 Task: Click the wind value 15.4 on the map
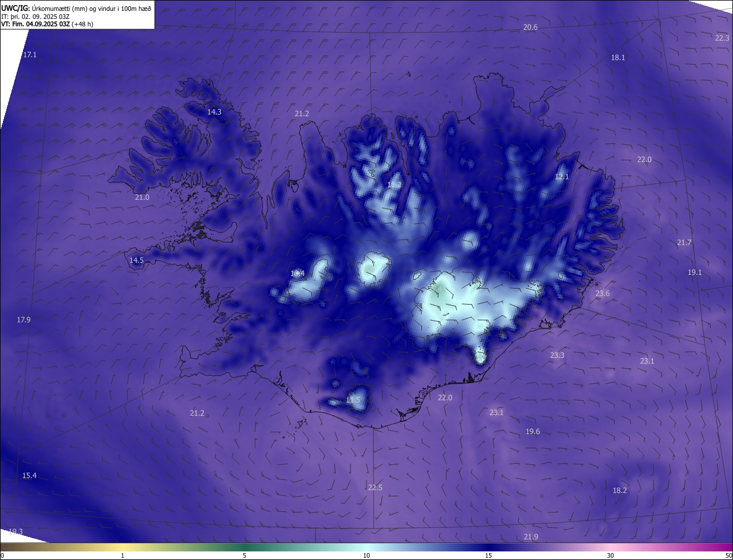pos(29,475)
